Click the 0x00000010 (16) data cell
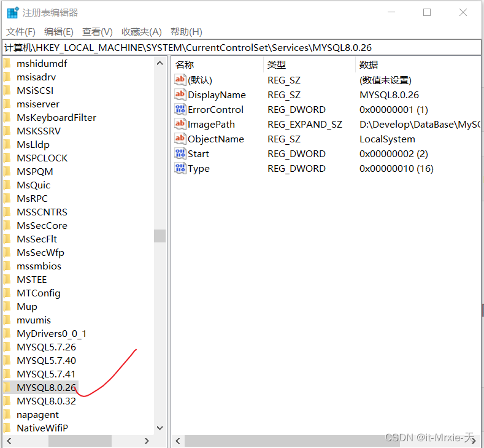The image size is (484, 448). [x=396, y=168]
